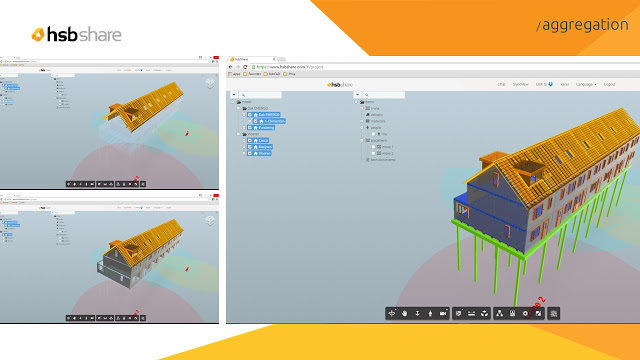The height and width of the screenshot is (360, 640).
Task: Click the items panel search field
Action: [384, 95]
